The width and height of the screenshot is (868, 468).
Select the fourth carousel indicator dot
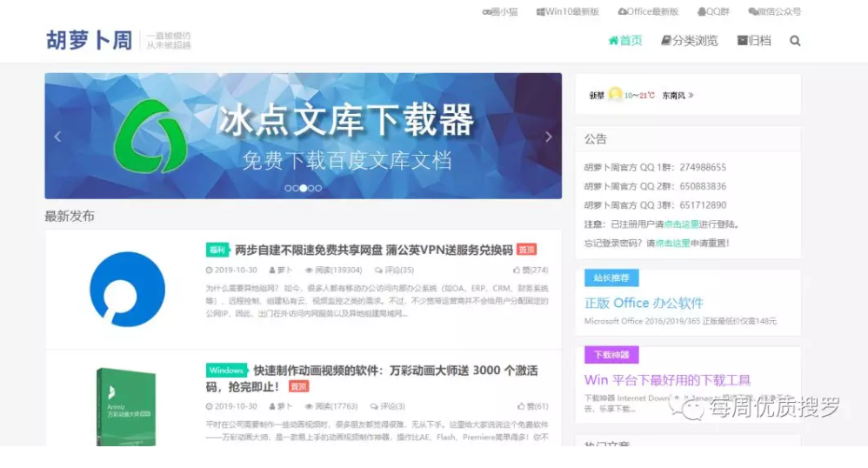[x=311, y=188]
